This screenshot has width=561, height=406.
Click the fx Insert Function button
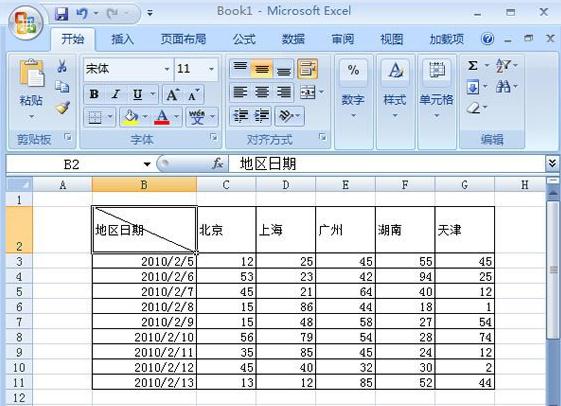pyautogui.click(x=217, y=164)
